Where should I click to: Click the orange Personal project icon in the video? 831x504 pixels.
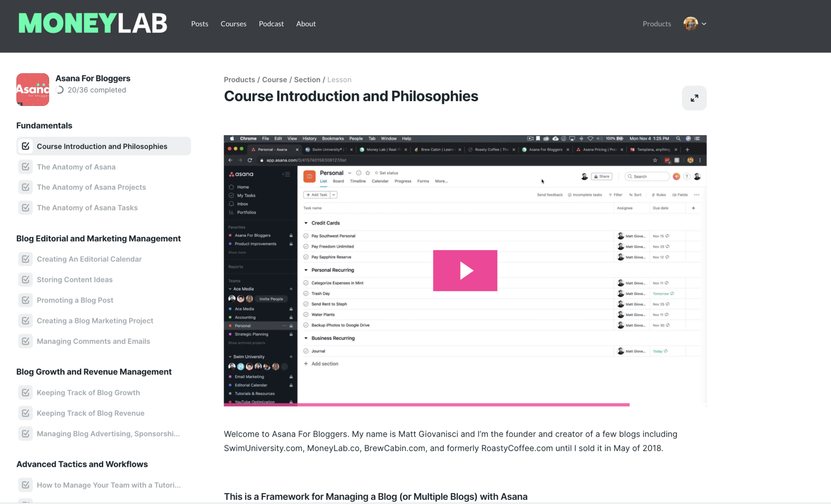[309, 177]
